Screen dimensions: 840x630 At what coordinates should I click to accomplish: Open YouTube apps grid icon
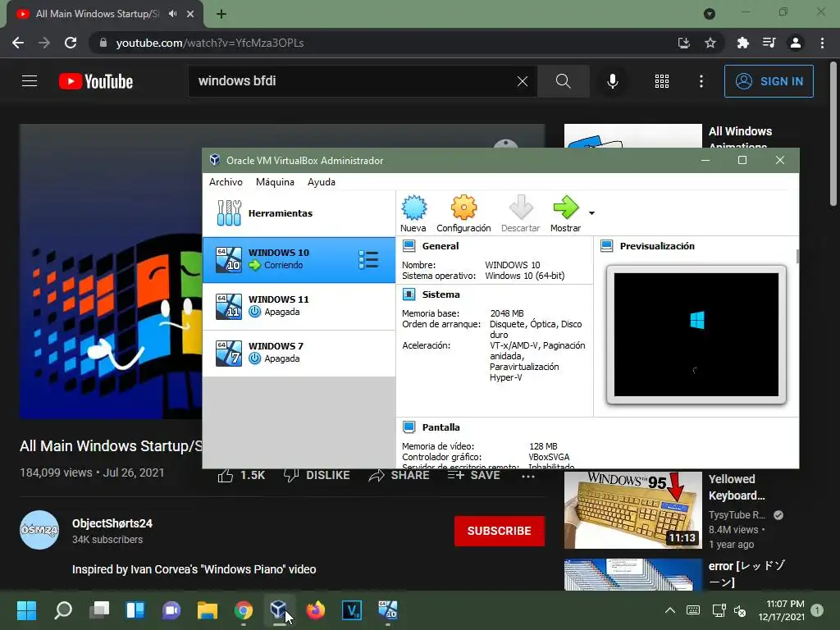click(662, 81)
